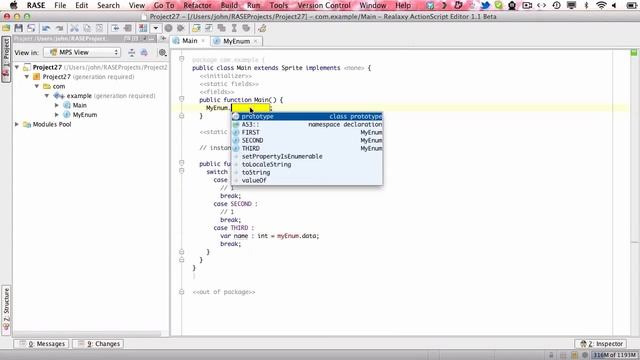The width and height of the screenshot is (640, 360).
Task: Toggle fold marker beside the switch statement
Action: tap(182, 171)
